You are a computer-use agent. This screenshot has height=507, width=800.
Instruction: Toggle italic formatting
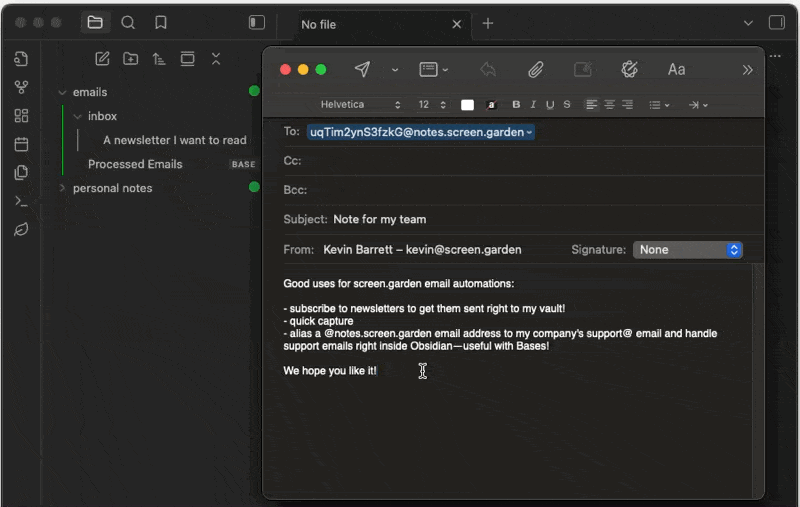click(533, 105)
